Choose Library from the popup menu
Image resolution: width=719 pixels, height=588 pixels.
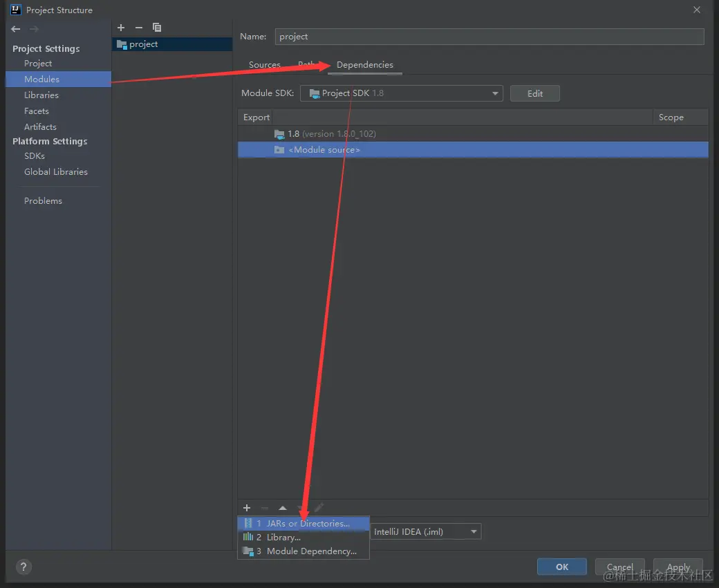coord(304,537)
